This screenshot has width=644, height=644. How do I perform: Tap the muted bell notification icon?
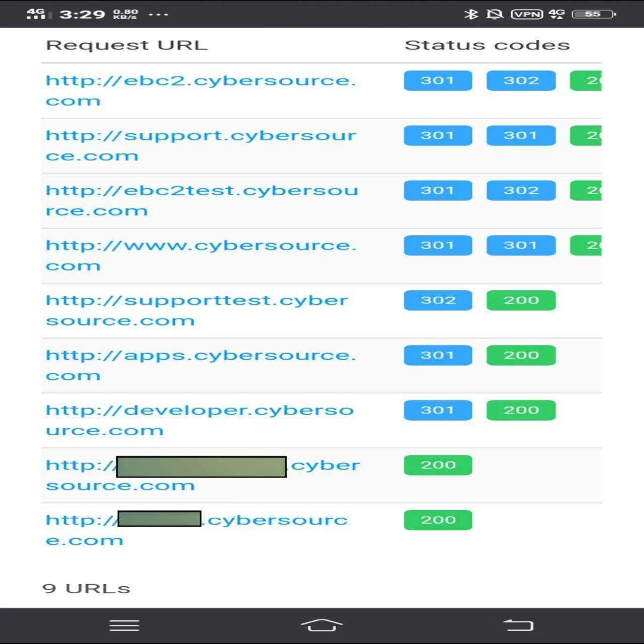[495, 14]
